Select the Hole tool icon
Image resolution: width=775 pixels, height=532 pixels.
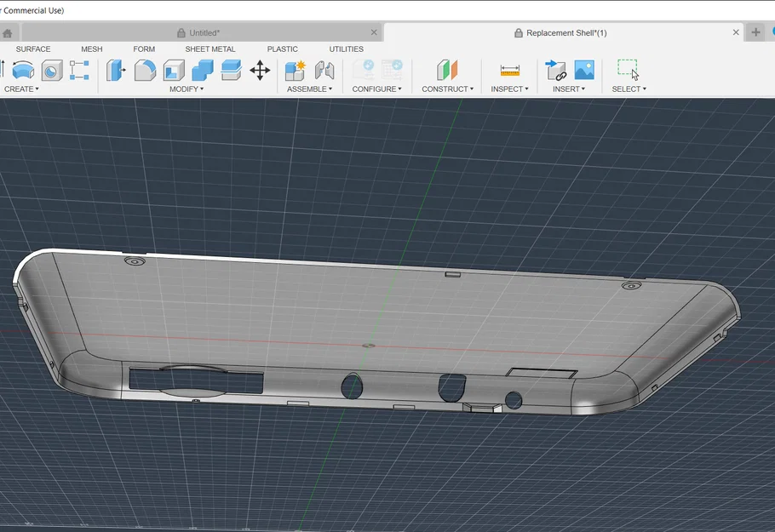point(52,70)
